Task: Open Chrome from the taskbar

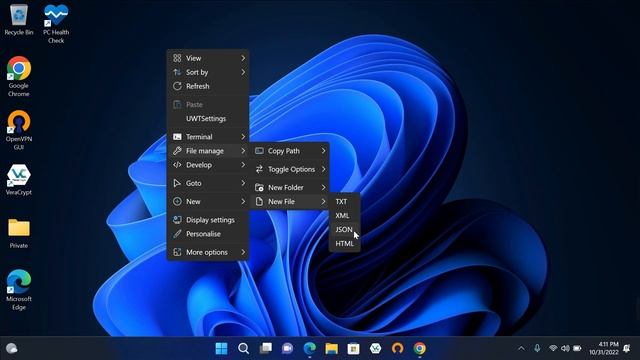Action: pos(420,348)
